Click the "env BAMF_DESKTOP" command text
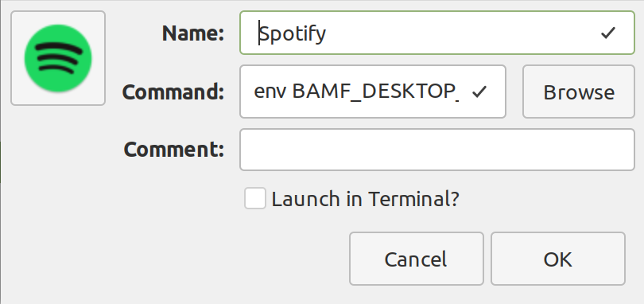 pos(356,92)
